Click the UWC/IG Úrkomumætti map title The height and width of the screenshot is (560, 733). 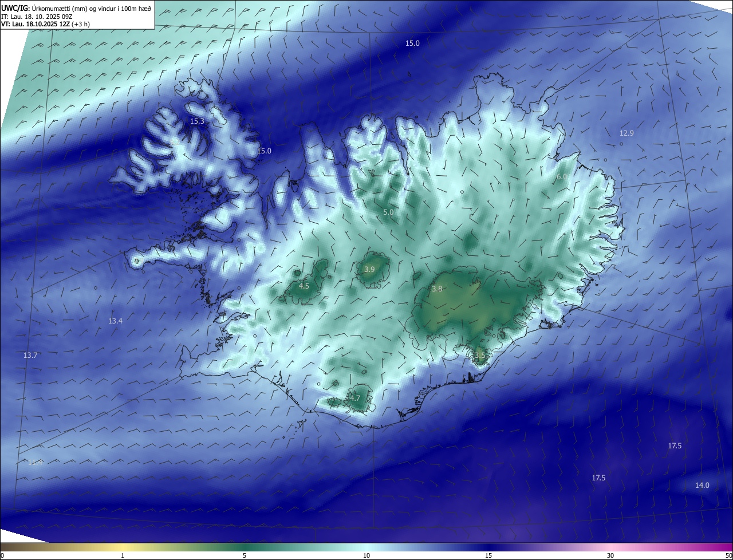[76, 8]
